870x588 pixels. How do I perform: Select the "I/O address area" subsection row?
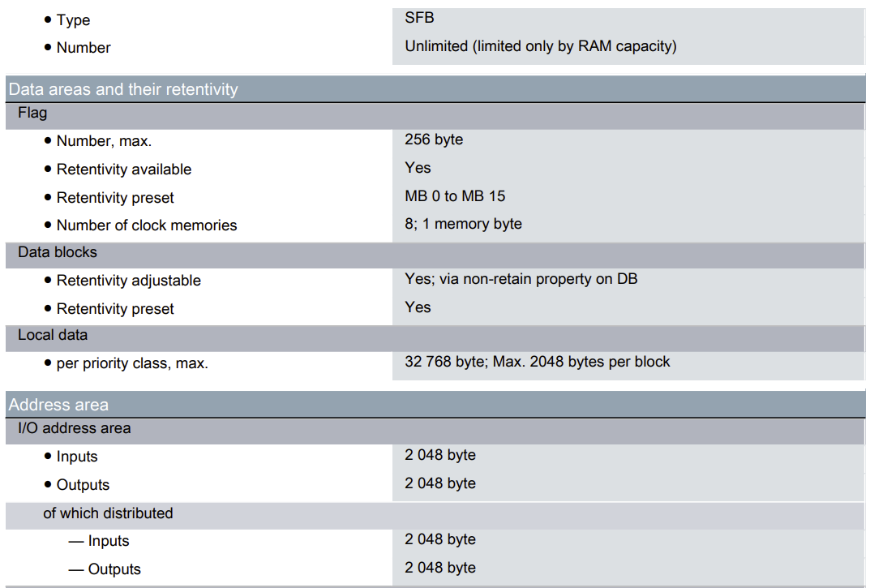(74, 428)
